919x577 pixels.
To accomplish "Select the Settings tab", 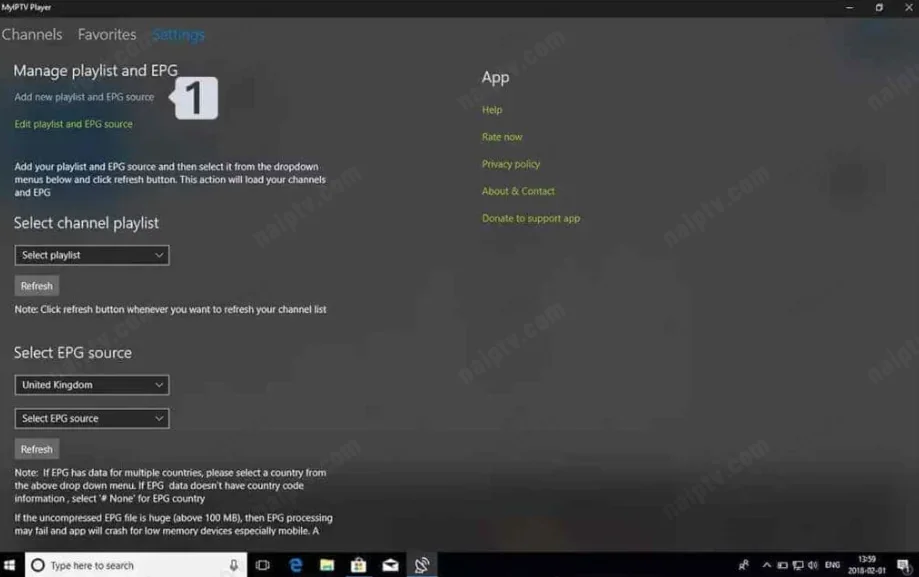I will (178, 35).
